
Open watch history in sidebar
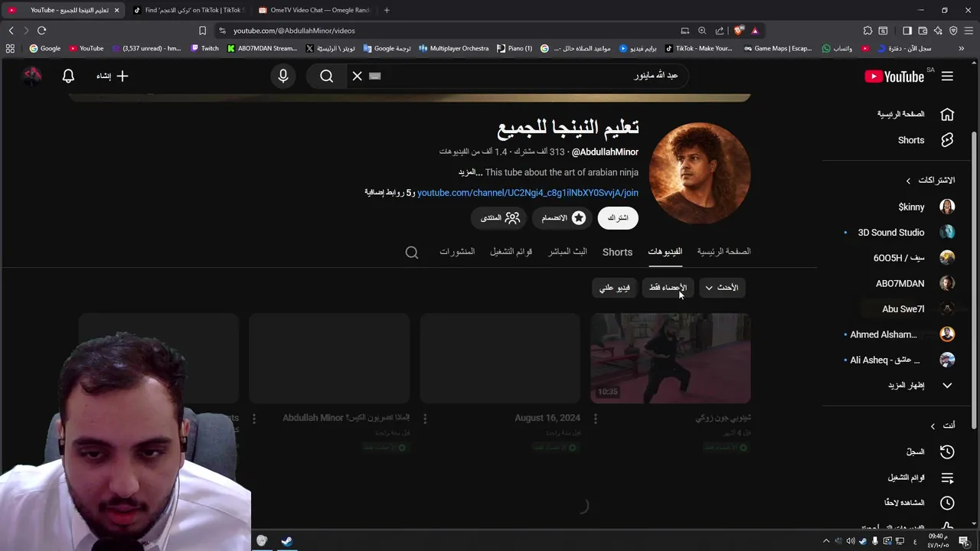(916, 452)
